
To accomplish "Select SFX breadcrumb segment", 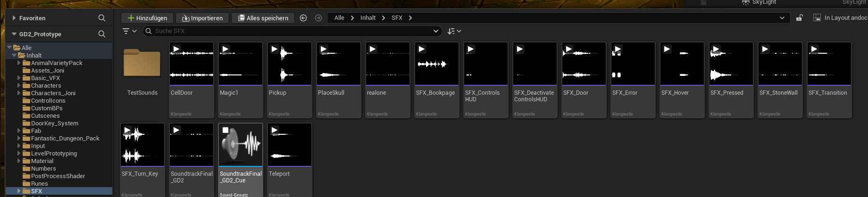I will pyautogui.click(x=397, y=18).
